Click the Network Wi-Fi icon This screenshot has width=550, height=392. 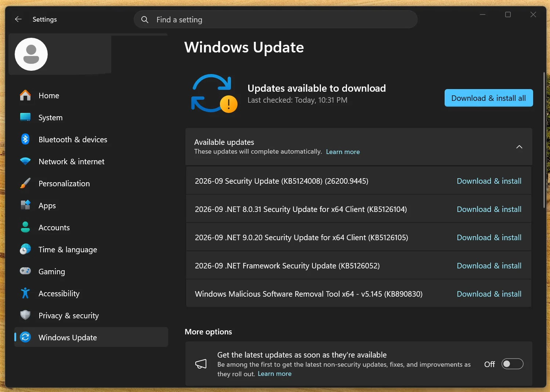(x=25, y=161)
